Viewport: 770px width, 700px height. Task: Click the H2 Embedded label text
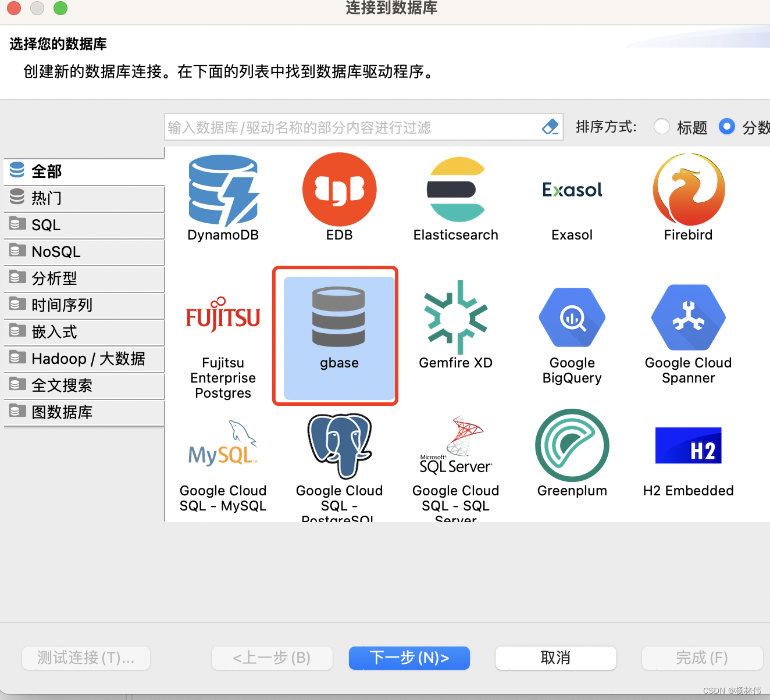689,491
